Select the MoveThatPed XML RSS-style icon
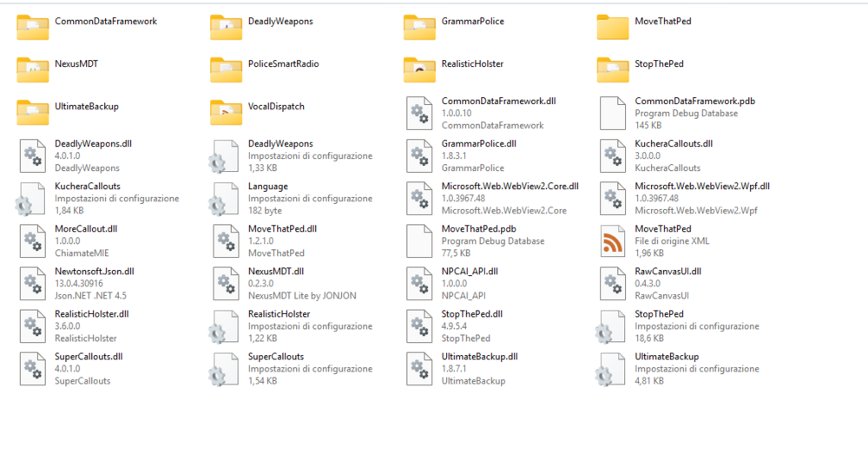This screenshot has height=473, width=868. coord(612,240)
